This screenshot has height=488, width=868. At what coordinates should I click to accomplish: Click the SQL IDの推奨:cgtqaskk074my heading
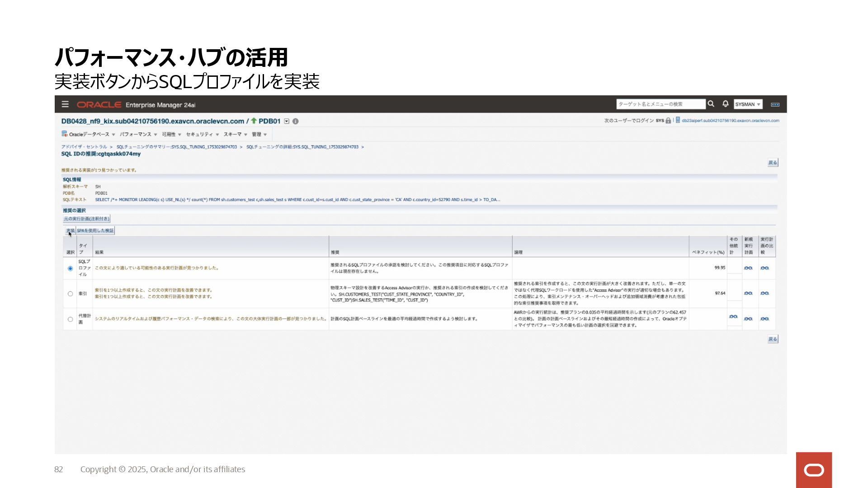(x=101, y=154)
